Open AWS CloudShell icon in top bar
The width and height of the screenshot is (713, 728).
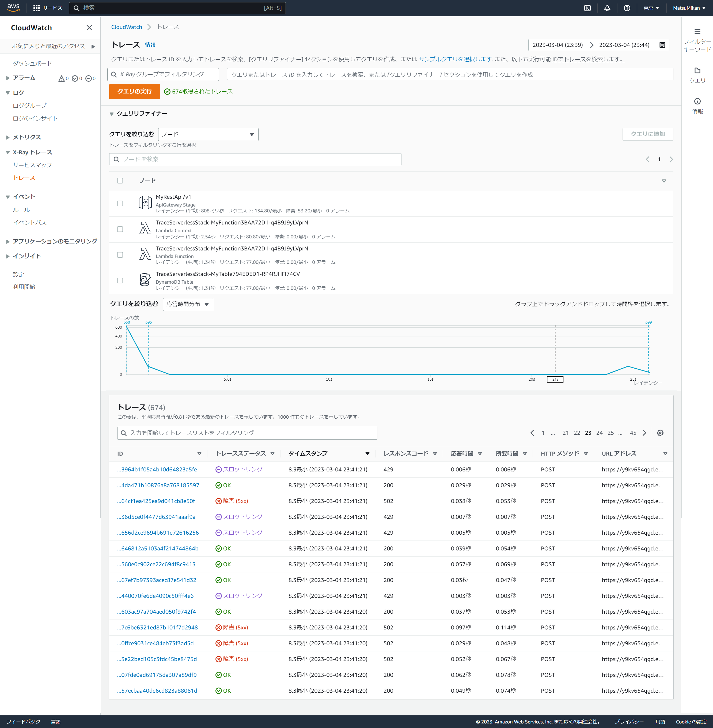[x=587, y=8]
